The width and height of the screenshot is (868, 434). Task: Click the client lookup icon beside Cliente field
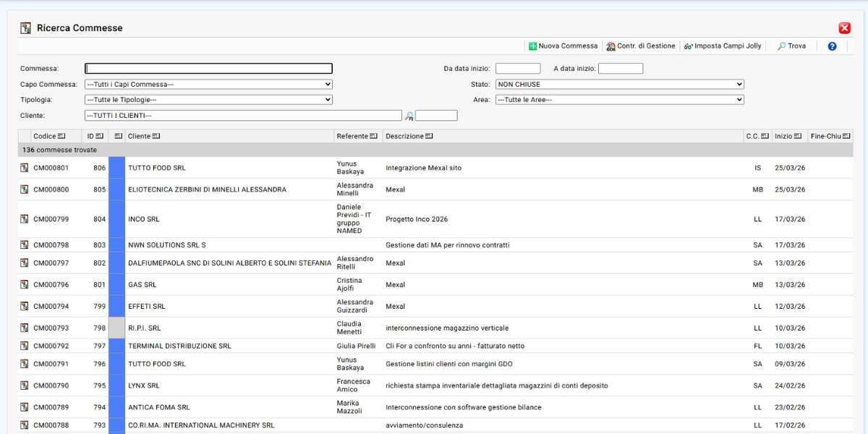409,116
